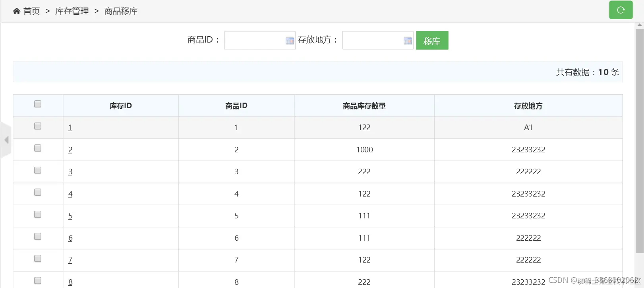Check the checkbox for 库存ID 5

[38, 214]
